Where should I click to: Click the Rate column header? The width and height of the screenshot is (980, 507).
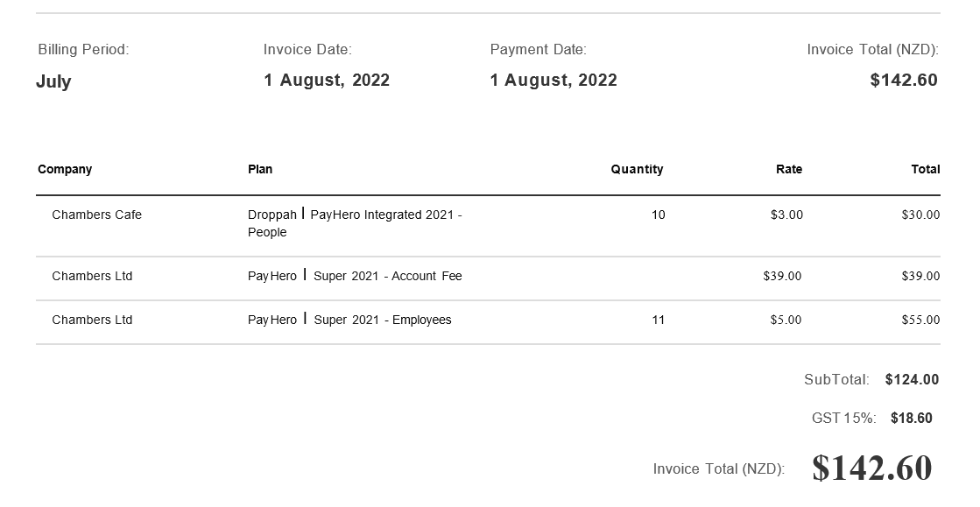tap(789, 169)
